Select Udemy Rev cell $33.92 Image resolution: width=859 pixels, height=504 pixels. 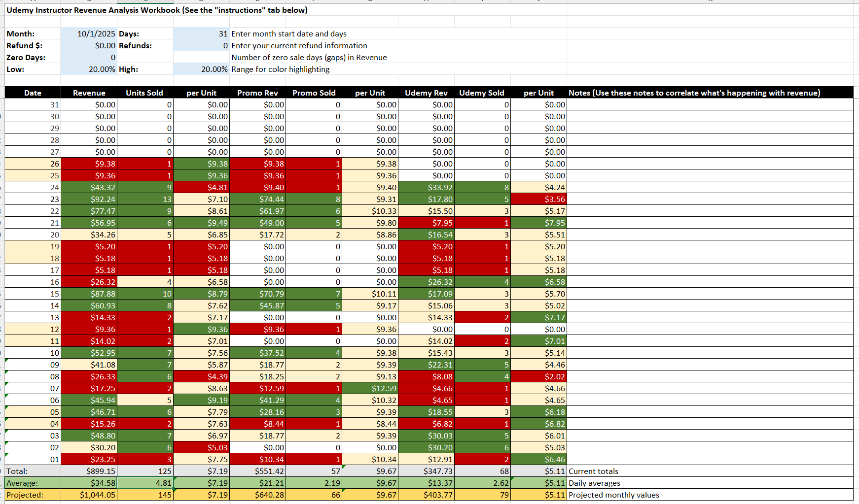tap(426, 187)
